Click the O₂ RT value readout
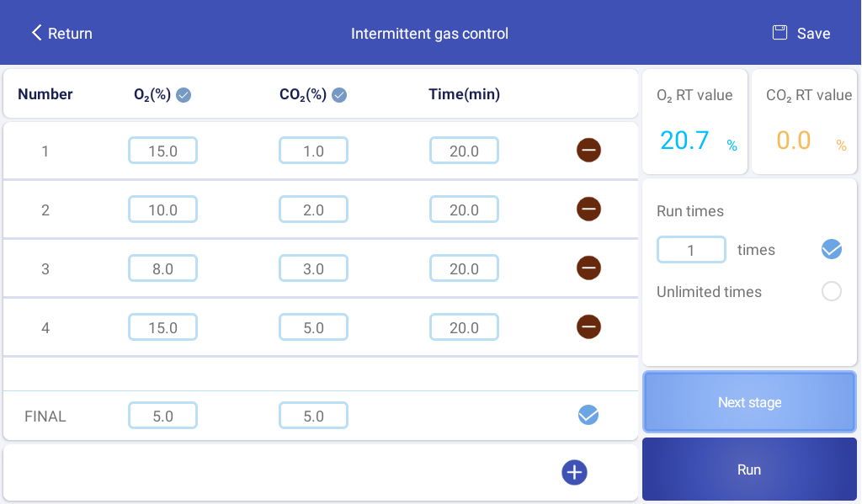Screen dimensions: 862x504 (x=684, y=140)
